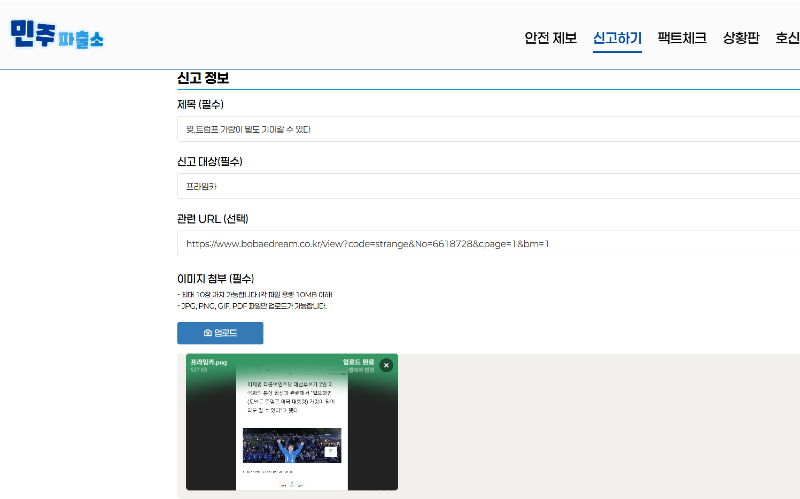The width and height of the screenshot is (800, 499).
Task: Remove uploaded 프라임카.png with the X icon
Action: click(386, 365)
